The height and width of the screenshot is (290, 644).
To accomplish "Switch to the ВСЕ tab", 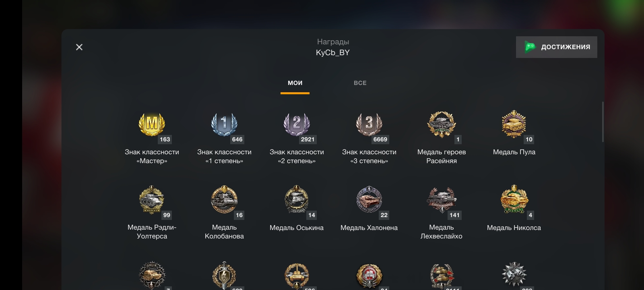I will click(x=360, y=83).
